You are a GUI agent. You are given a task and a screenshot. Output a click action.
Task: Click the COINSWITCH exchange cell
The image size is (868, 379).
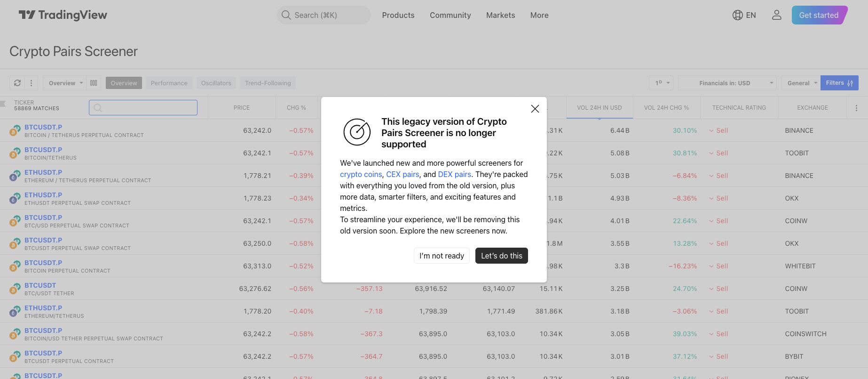(805, 334)
